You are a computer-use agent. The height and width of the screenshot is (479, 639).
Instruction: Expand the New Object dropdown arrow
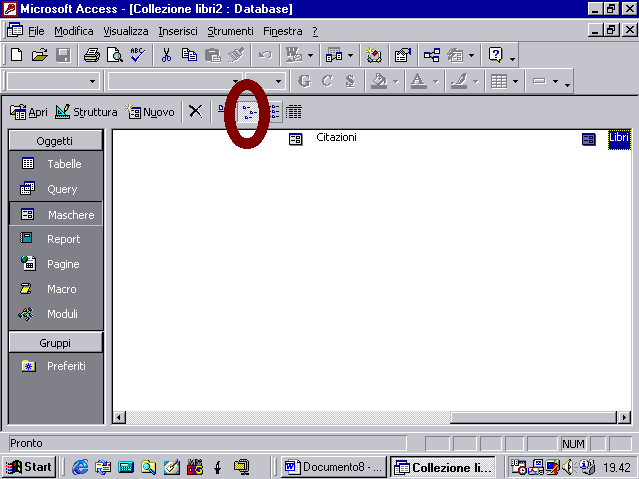(472, 55)
